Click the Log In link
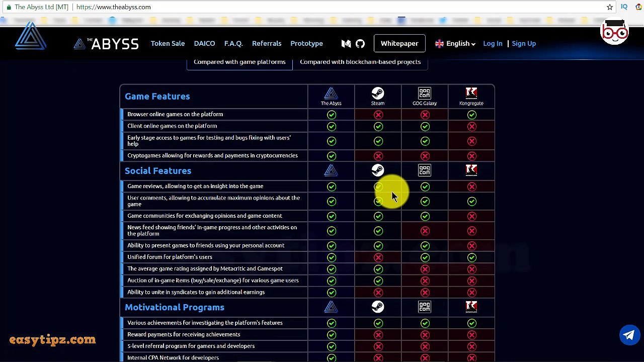This screenshot has width=644, height=362. [493, 44]
